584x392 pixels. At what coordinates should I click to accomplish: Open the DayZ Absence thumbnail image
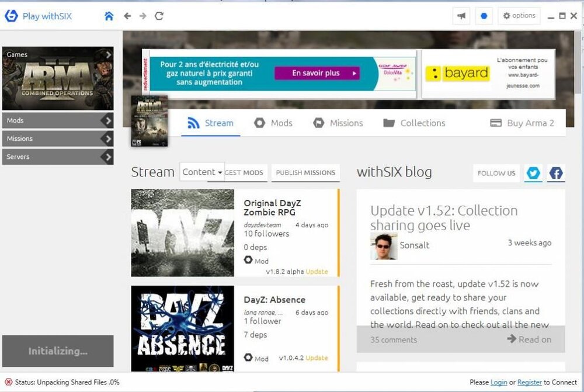tap(182, 329)
